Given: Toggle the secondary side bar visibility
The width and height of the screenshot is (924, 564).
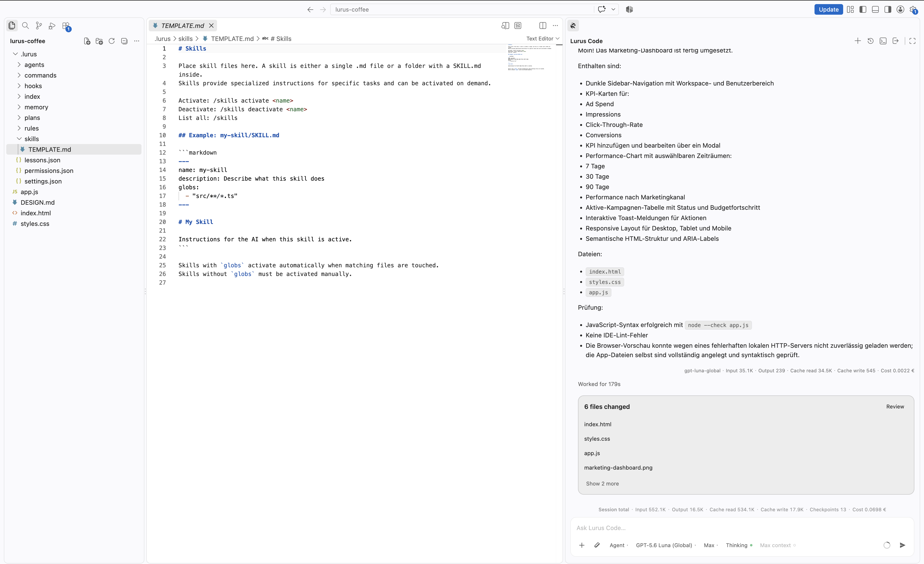Looking at the screenshot, I should click(888, 9).
